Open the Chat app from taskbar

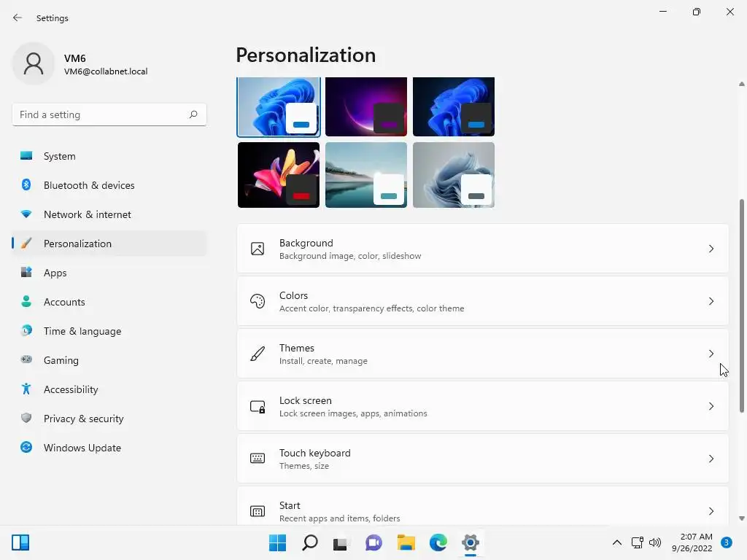pyautogui.click(x=373, y=542)
